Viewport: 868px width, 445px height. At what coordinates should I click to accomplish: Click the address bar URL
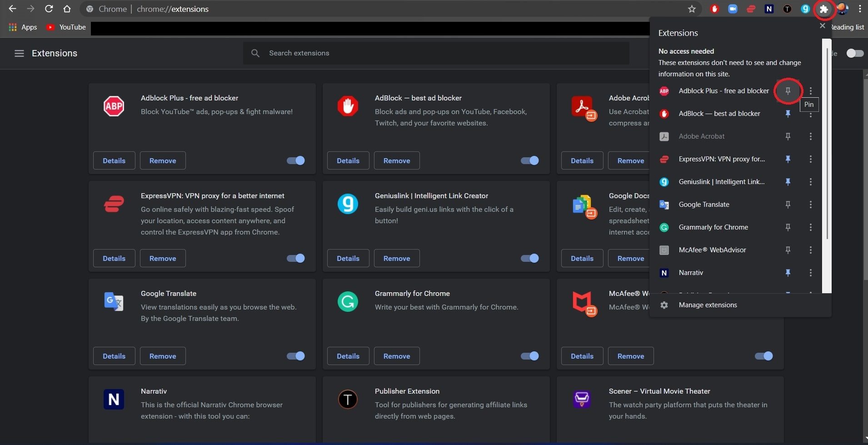(x=173, y=9)
